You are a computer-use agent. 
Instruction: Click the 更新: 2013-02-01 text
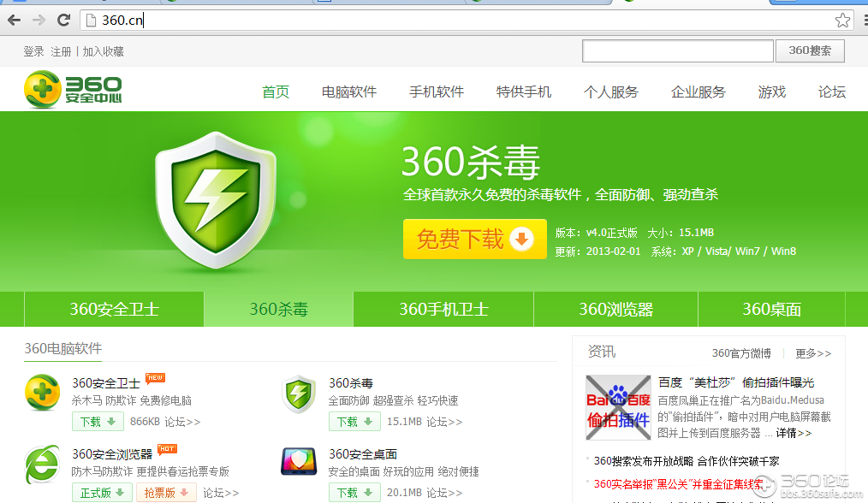(597, 251)
